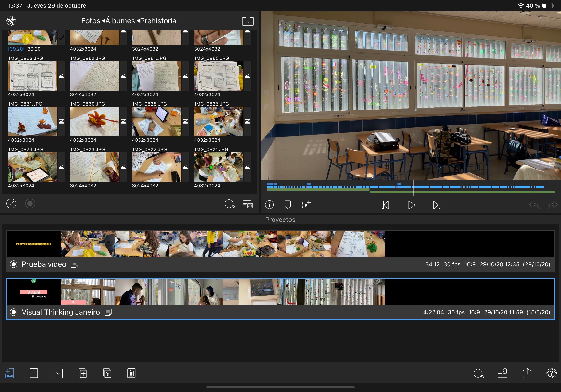This screenshot has width=561, height=392.
Task: Open the Photos flower source icon
Action: (x=11, y=21)
